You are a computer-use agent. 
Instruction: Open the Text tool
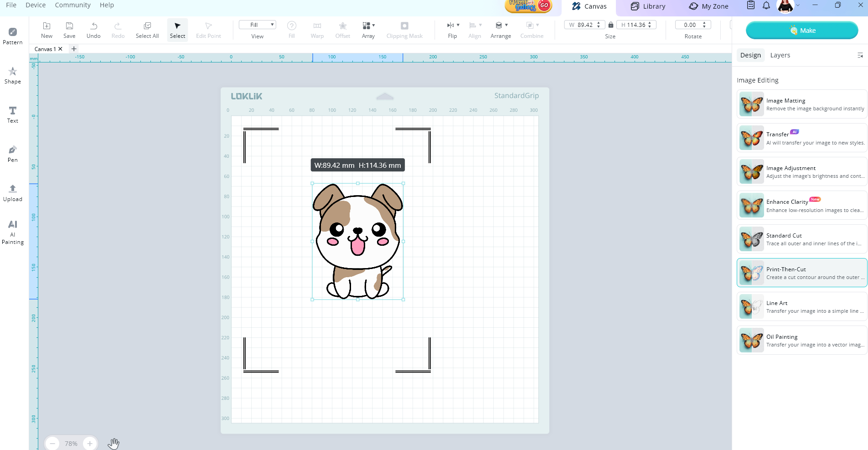[x=13, y=114]
